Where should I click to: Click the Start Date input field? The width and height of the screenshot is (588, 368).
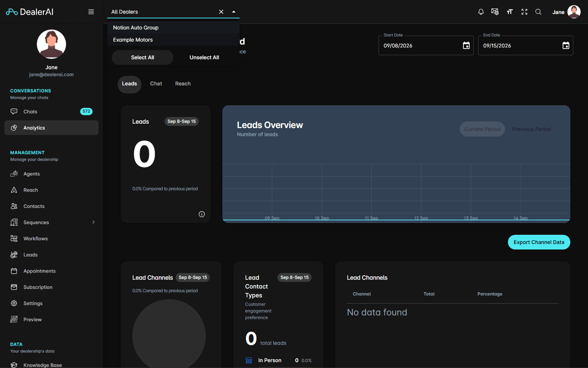426,46
